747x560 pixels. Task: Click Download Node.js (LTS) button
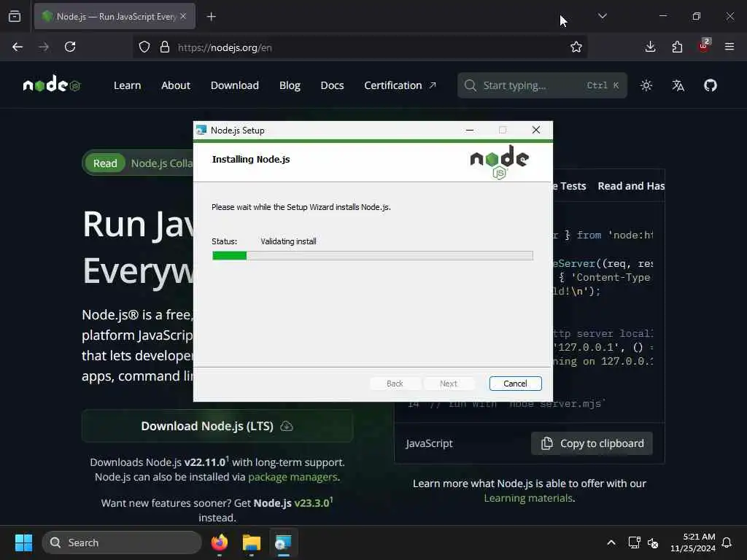click(217, 426)
